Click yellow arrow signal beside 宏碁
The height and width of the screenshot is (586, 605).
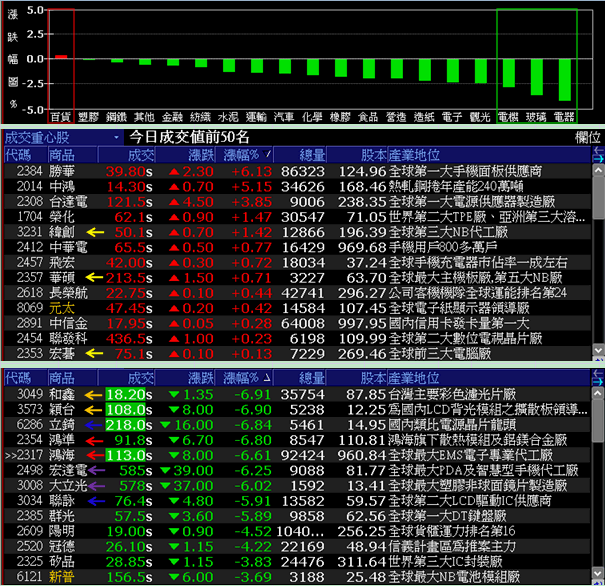94,353
